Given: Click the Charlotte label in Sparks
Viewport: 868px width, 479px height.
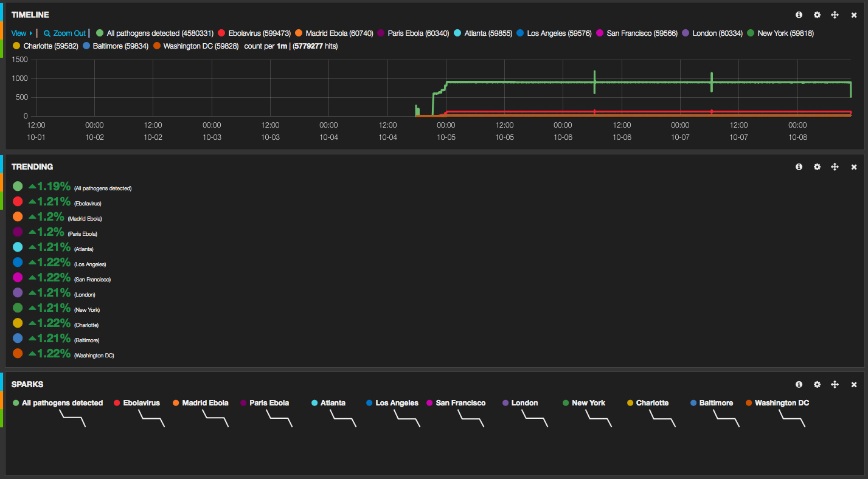Looking at the screenshot, I should coord(652,403).
